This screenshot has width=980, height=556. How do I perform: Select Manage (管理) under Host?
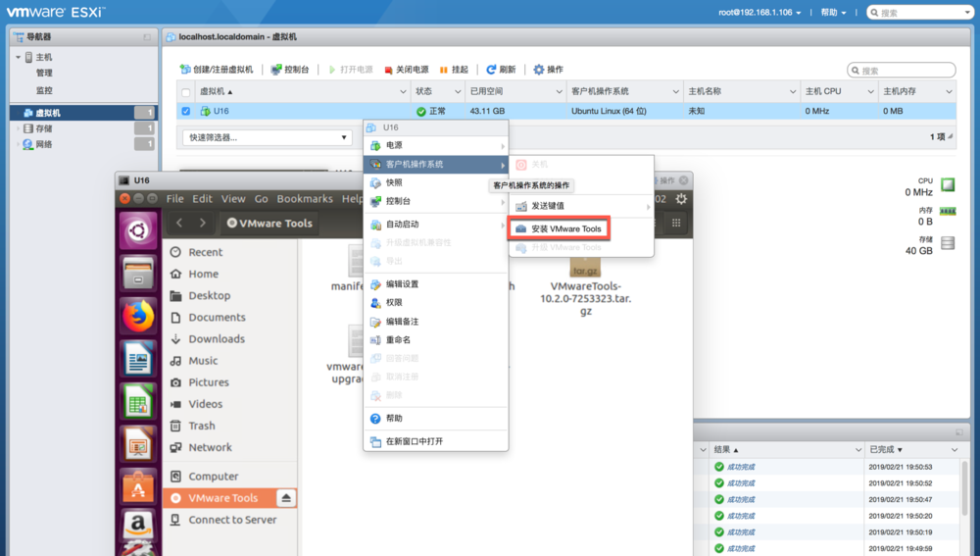[x=44, y=74]
